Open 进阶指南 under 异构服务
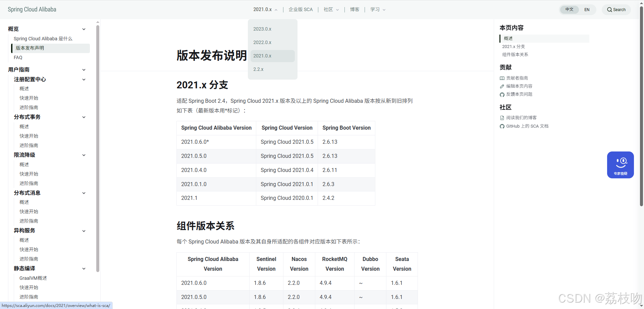This screenshot has width=644, height=309. pos(29,259)
